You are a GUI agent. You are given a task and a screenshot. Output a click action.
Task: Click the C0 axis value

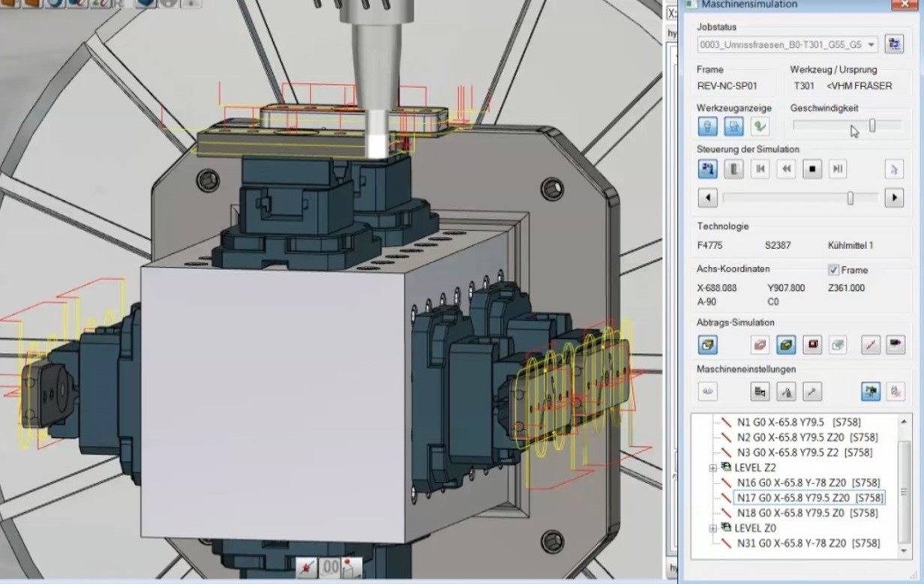[773, 301]
